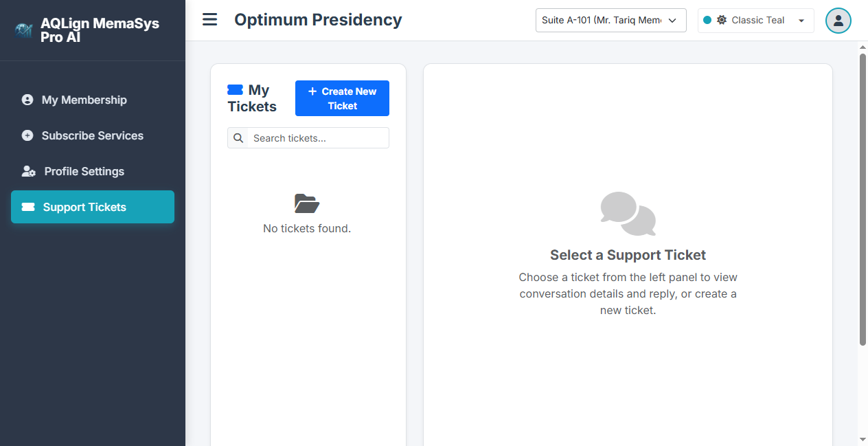Open the Suite A-101 selector dropdown
Image resolution: width=868 pixels, height=446 pixels.
point(611,20)
